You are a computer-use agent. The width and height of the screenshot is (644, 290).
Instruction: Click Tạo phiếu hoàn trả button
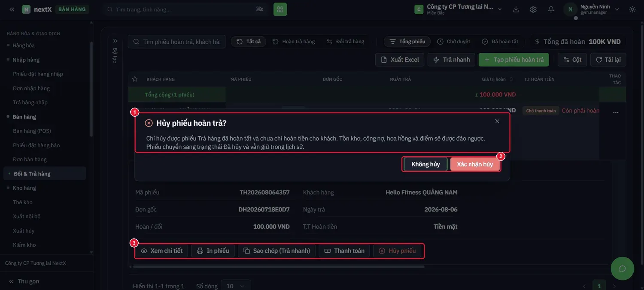514,60
